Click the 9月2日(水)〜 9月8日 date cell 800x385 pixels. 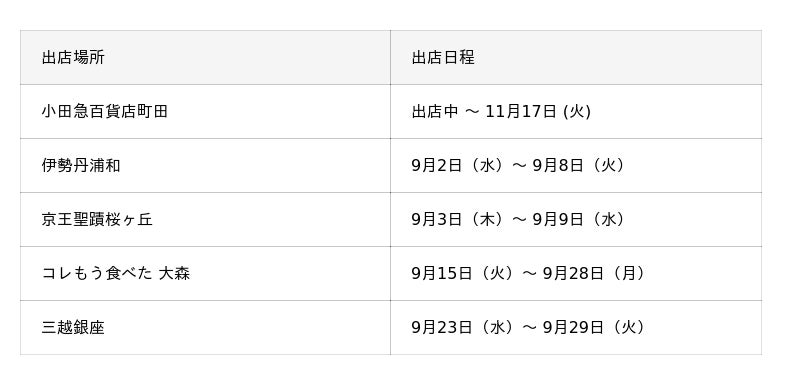[x=576, y=165]
